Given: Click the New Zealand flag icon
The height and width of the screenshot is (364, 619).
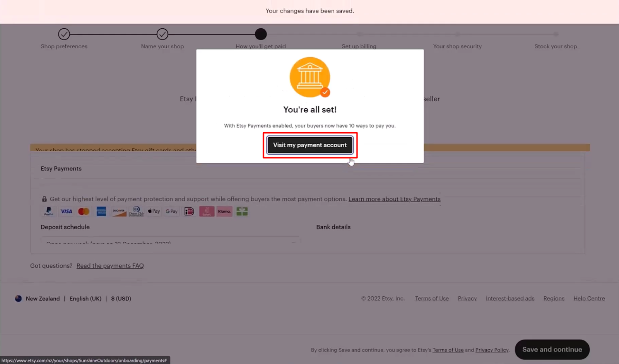Looking at the screenshot, I should point(18,299).
